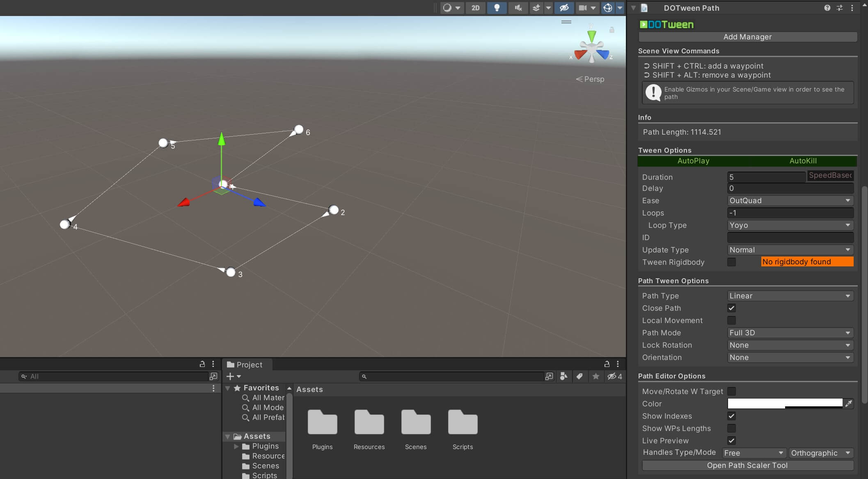Collapse the Favorites tree section
868x479 pixels.
[x=228, y=388]
